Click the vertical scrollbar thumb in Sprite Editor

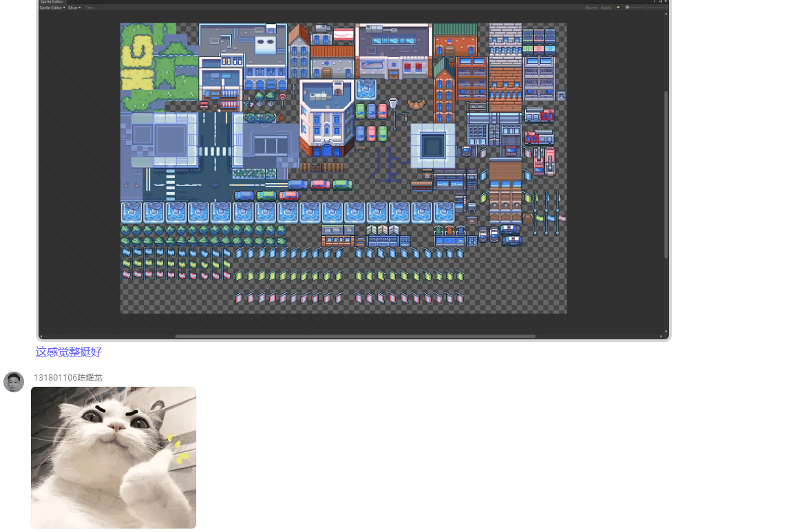pyautogui.click(x=666, y=174)
